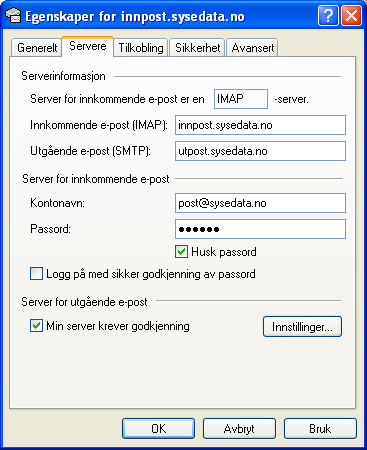Screen dimensions: 367x450
Task: Enable Logg på med sikker godkjenning checkbox
Action: pyautogui.click(x=36, y=274)
